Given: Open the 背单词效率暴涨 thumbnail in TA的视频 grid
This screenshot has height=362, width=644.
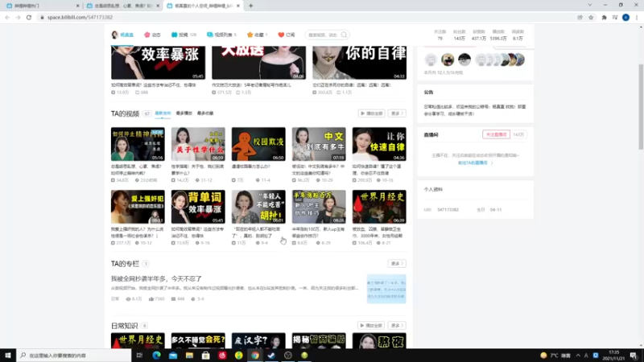Looking at the screenshot, I should (x=198, y=207).
